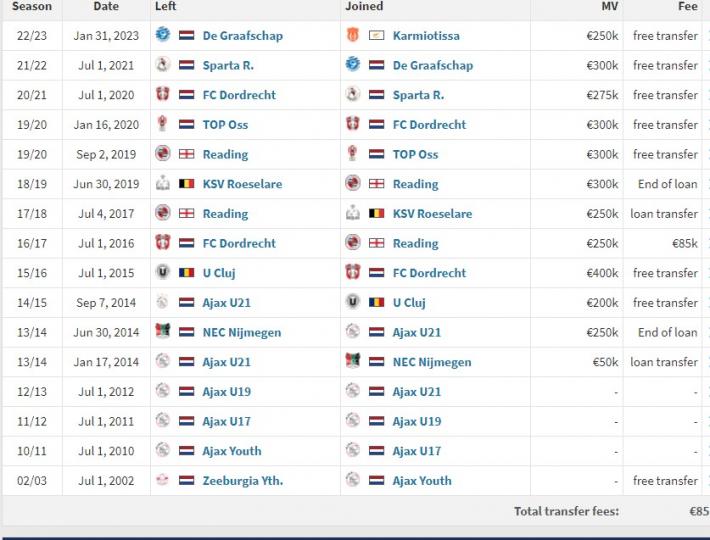The image size is (710, 540).
Task: Click the Season column header
Action: [x=32, y=6]
